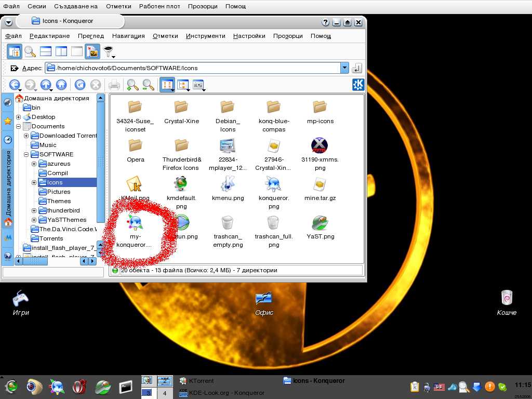Go to the home folder icon
Screen dimensions: 532x399
[61, 85]
